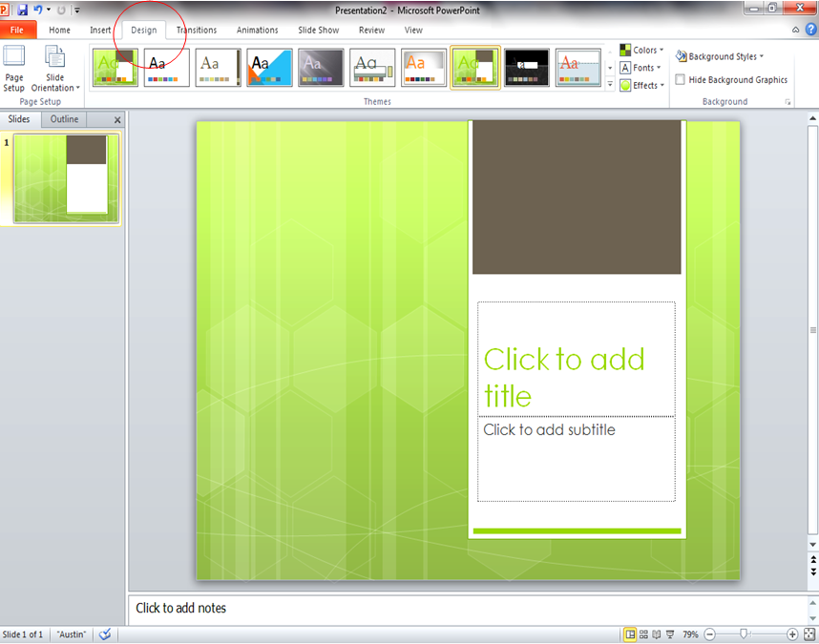The image size is (819, 644).
Task: Switch to the Outline tab
Action: [x=63, y=118]
